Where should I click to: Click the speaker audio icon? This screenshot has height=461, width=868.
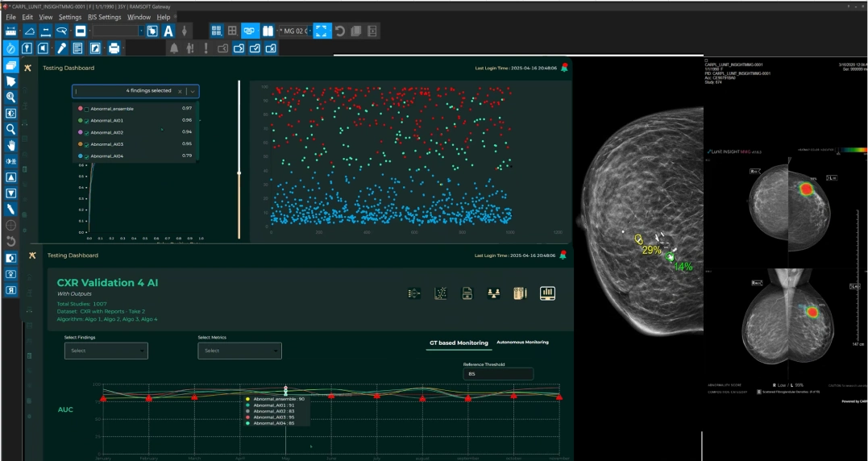(x=44, y=48)
